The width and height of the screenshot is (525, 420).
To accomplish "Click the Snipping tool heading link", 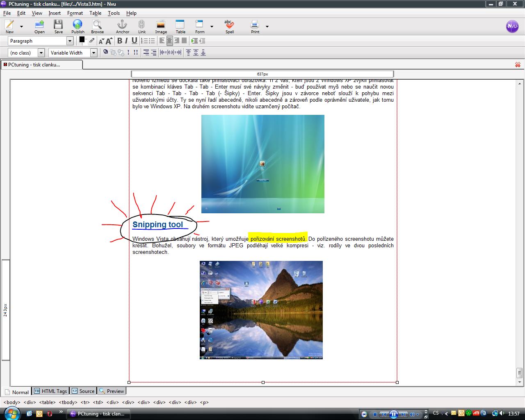I will [x=157, y=224].
